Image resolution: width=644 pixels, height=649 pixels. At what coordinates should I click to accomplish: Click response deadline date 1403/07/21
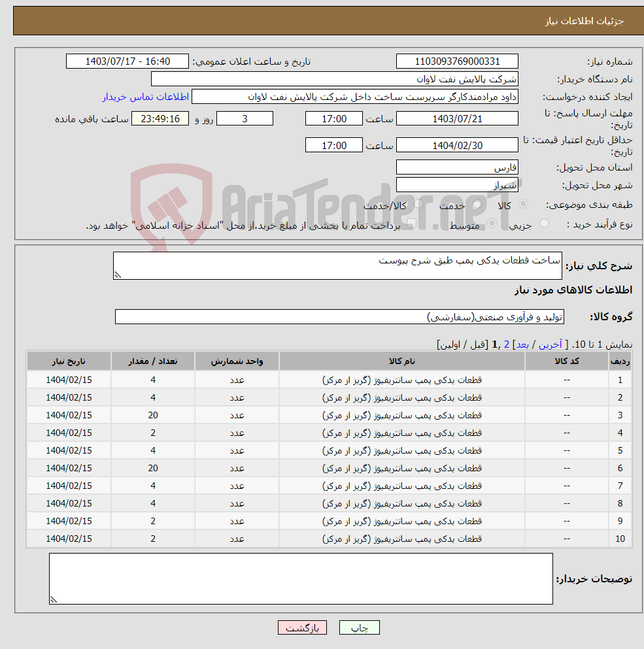click(x=457, y=119)
